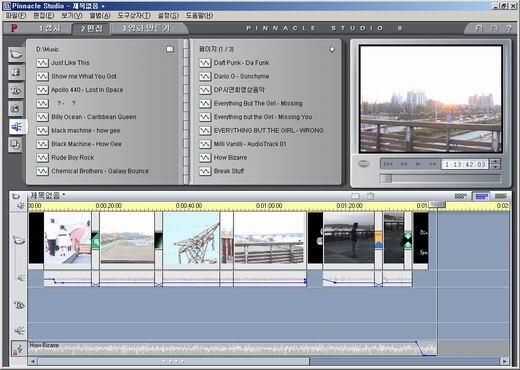The height and width of the screenshot is (370, 520).
Task: Click the redo icon in top bar
Action: point(494,28)
